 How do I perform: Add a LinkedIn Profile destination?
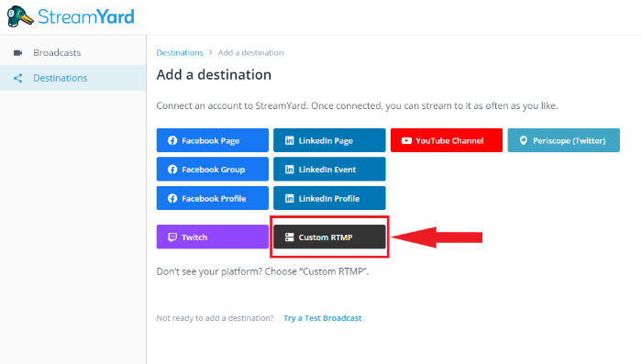pos(329,198)
